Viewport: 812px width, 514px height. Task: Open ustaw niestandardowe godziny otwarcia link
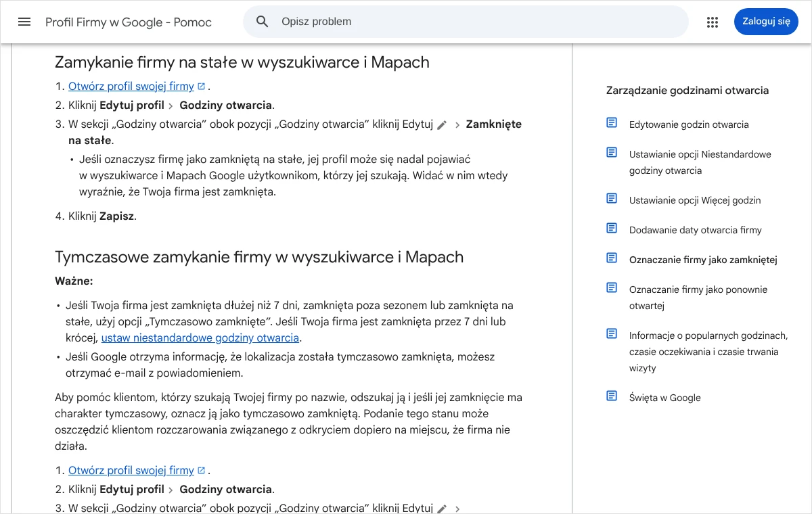pos(200,338)
